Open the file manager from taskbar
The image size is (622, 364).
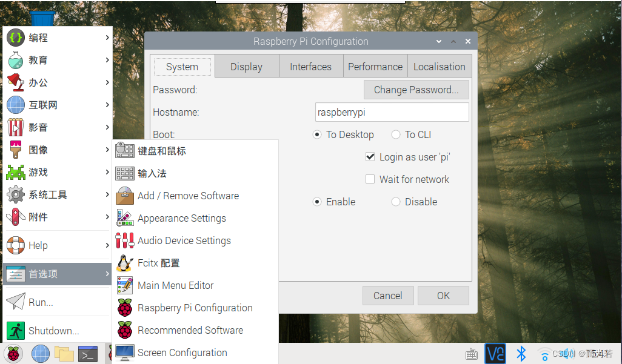(x=64, y=354)
